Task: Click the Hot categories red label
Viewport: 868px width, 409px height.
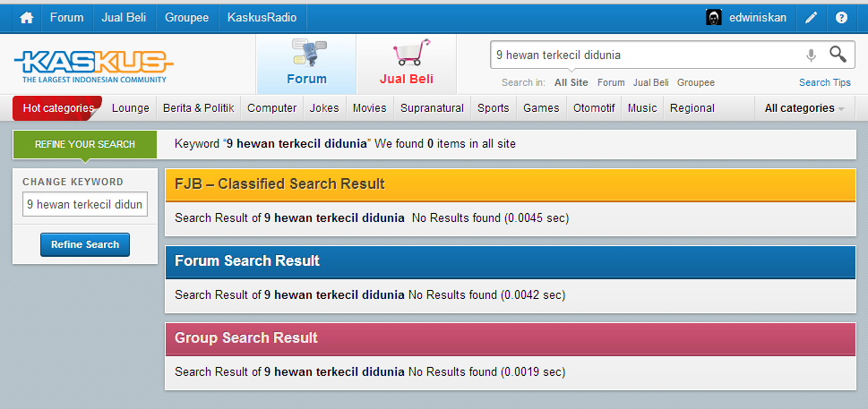Action: pos(57,107)
